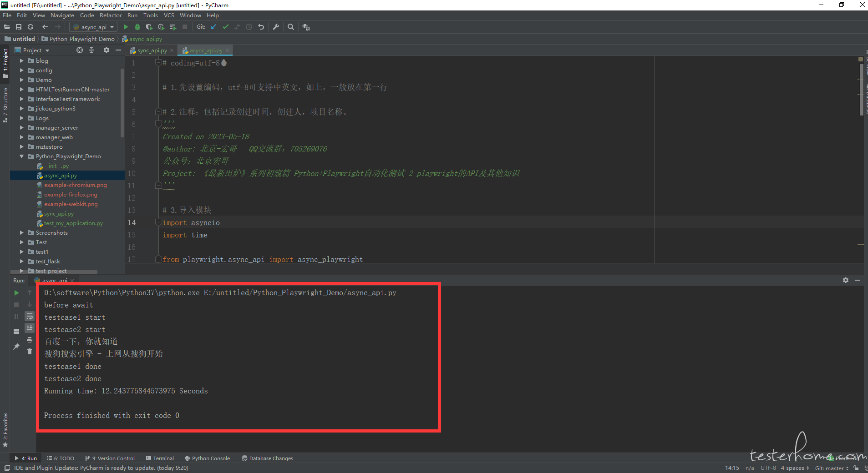Image resolution: width=868 pixels, height=473 pixels.
Task: Start debugging with the bug icon
Action: (x=137, y=27)
